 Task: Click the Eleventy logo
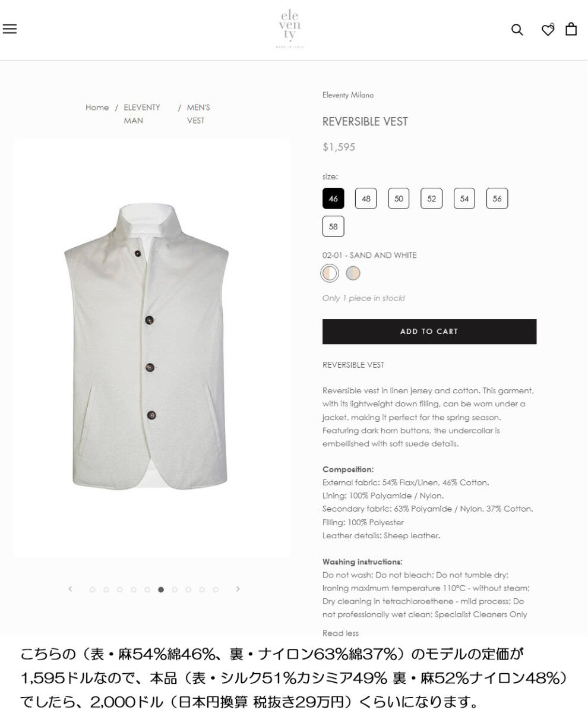coord(290,28)
